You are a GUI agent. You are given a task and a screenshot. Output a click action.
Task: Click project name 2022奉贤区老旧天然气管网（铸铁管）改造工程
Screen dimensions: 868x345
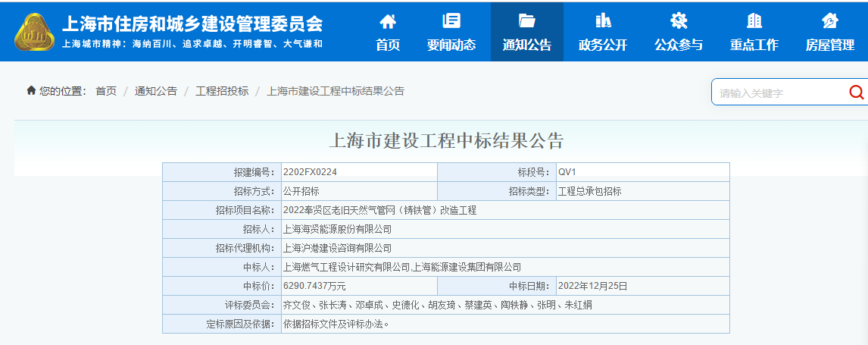coord(379,211)
